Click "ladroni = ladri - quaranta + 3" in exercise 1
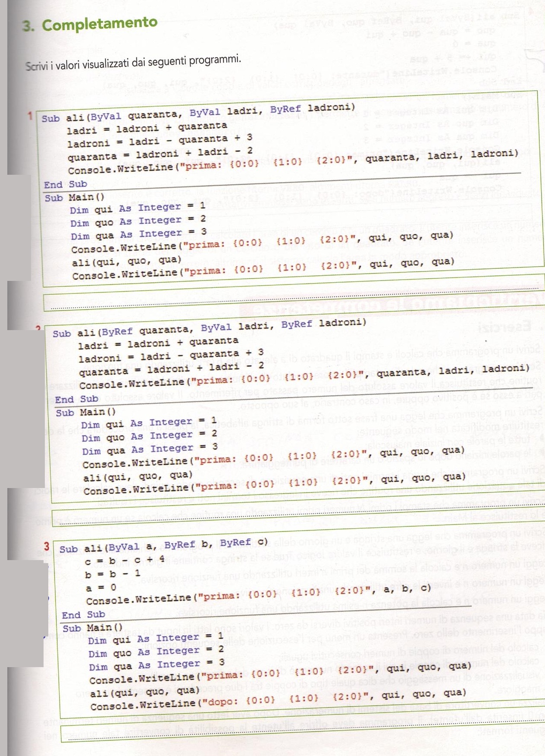The height and width of the screenshot is (756, 545). coord(160,140)
